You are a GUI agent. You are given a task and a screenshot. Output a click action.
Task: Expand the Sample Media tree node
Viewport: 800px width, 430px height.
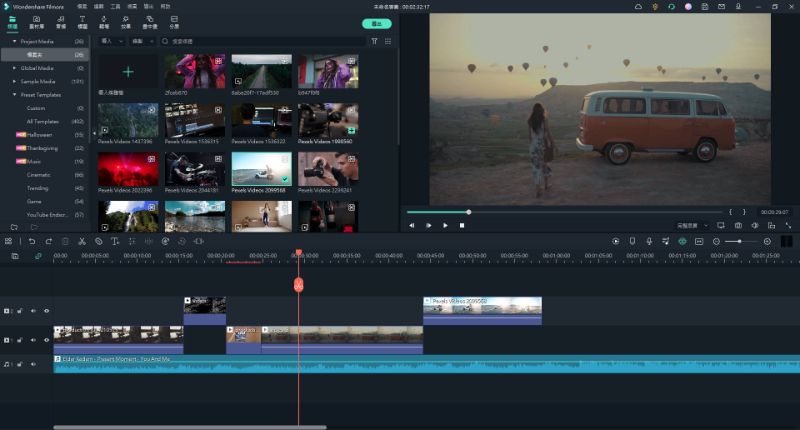[14, 81]
